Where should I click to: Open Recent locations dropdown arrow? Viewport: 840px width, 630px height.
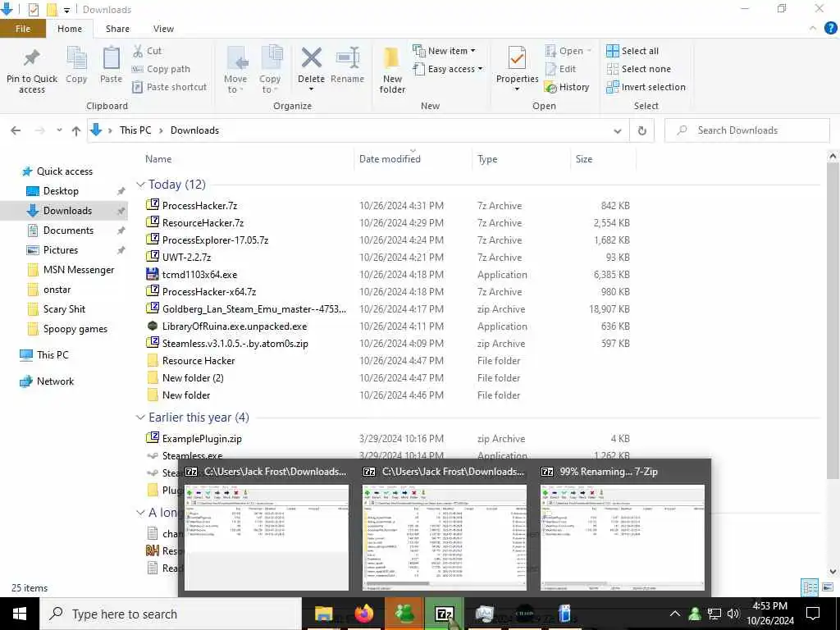click(59, 130)
